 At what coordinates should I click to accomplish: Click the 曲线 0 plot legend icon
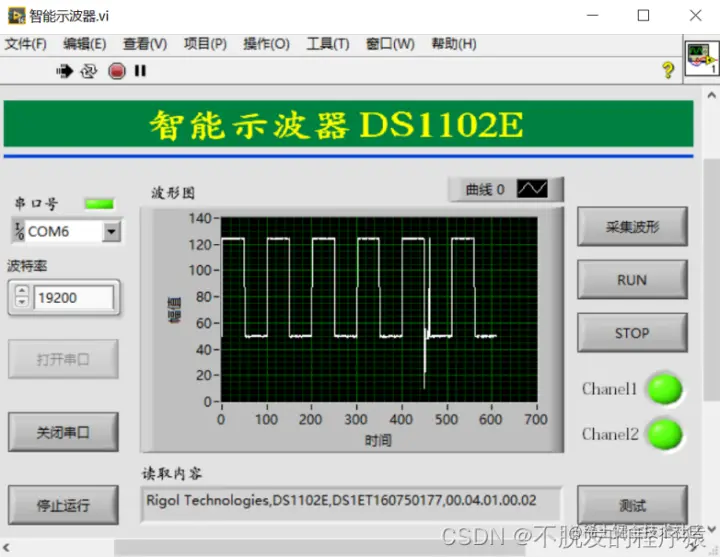coord(532,189)
